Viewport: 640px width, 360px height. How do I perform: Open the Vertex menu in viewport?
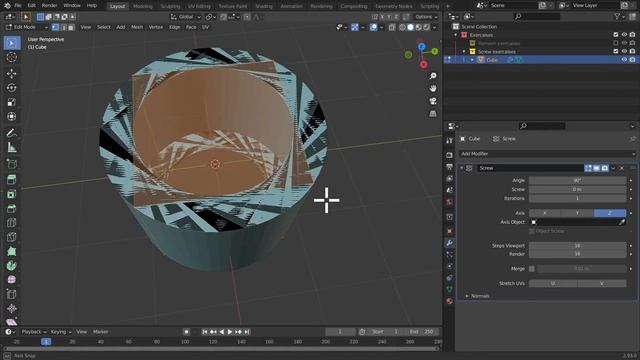point(156,27)
